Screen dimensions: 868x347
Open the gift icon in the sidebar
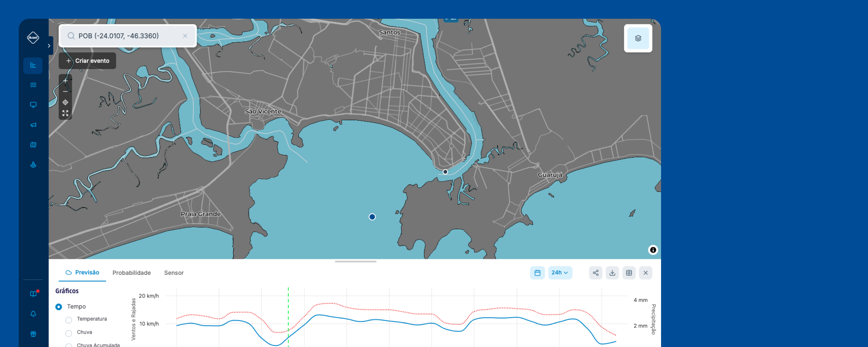(33, 334)
